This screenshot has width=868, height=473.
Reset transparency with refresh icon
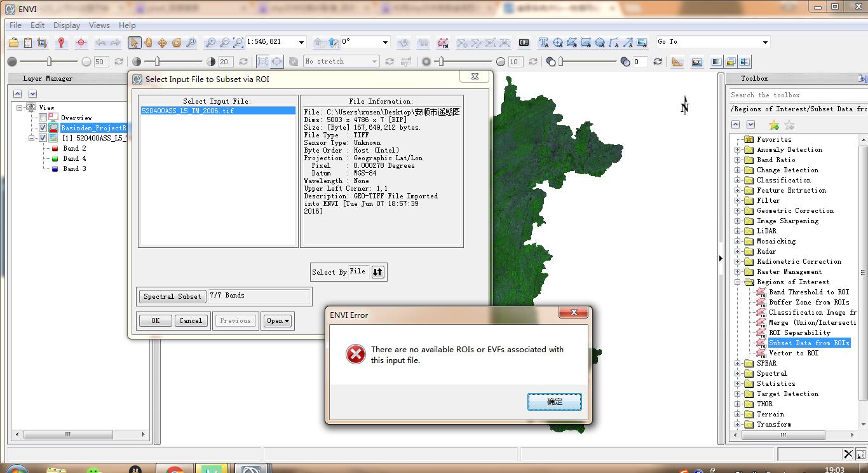[x=658, y=62]
